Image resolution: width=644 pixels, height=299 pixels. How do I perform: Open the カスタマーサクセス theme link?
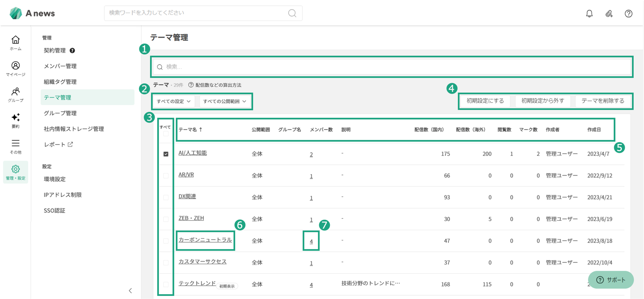point(202,262)
